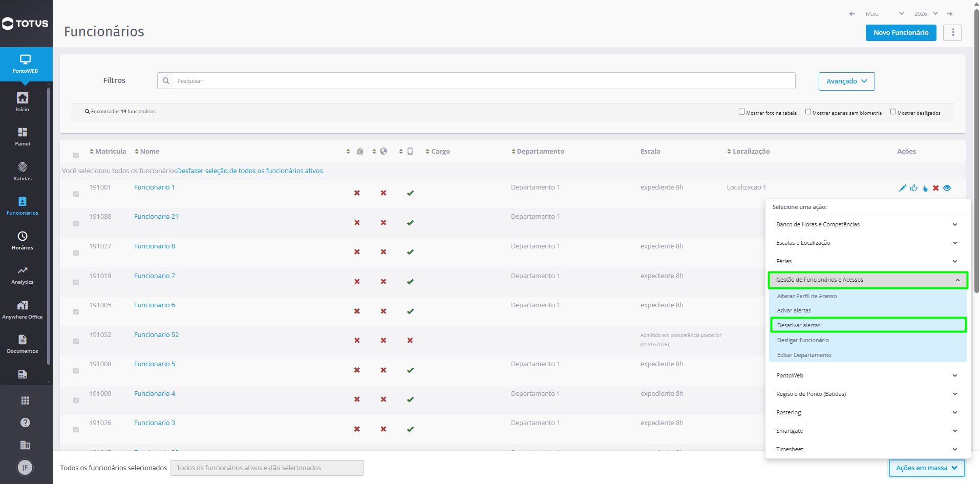Expand Escalas e Localização group
This screenshot has width=980, height=484.
[x=867, y=243]
